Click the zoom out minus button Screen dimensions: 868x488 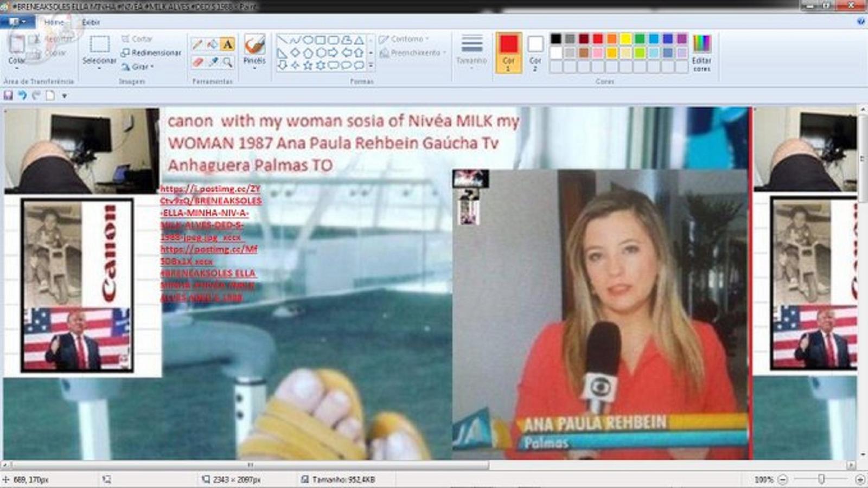tap(782, 479)
